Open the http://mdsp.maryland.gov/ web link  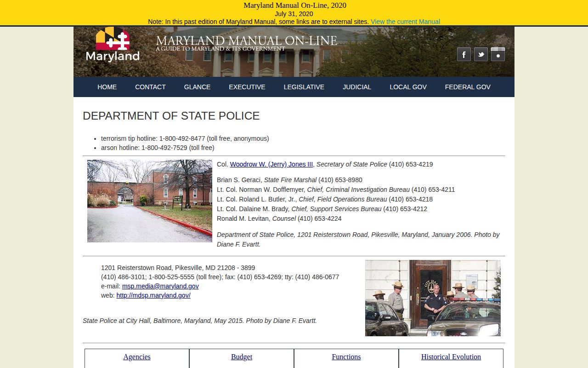[153, 295]
